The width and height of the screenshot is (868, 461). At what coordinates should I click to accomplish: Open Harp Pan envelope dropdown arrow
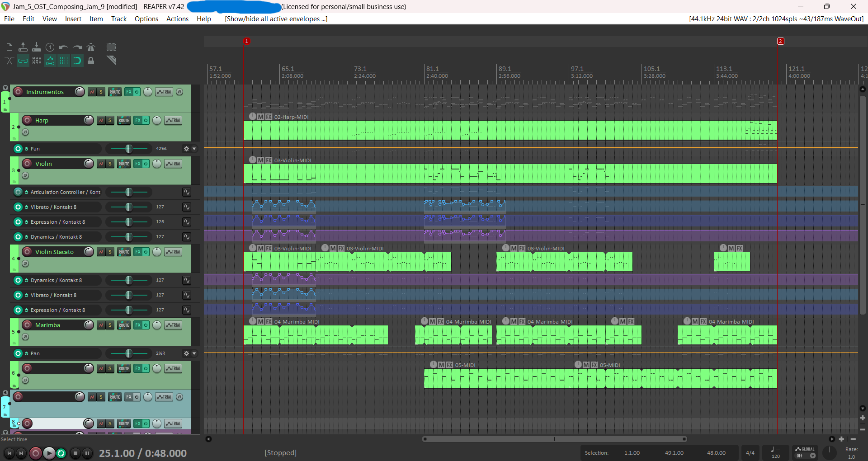[x=194, y=149]
